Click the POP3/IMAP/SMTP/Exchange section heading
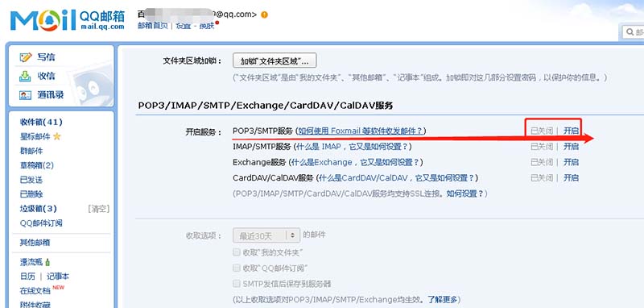This screenshot has width=644, height=308. [266, 106]
